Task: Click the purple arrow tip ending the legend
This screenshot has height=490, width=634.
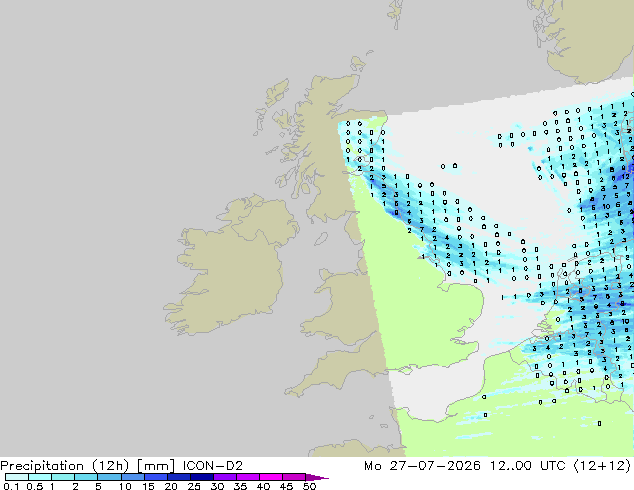Action: (x=317, y=477)
